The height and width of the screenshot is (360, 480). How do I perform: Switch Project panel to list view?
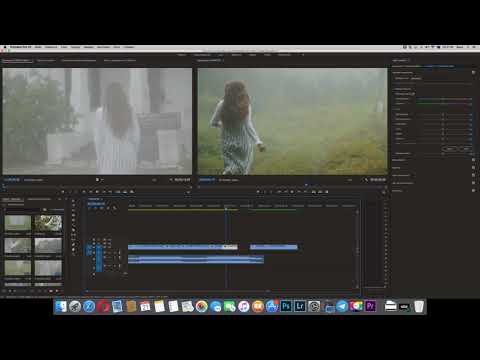9,291
